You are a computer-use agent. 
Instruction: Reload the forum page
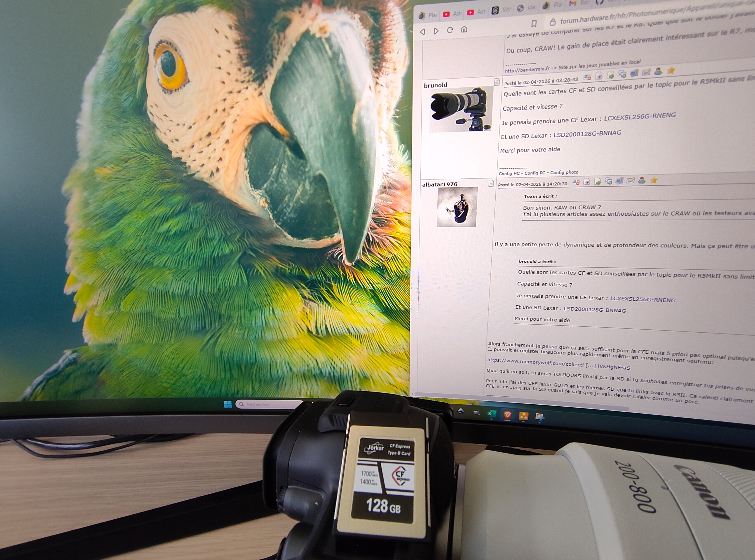[450, 30]
